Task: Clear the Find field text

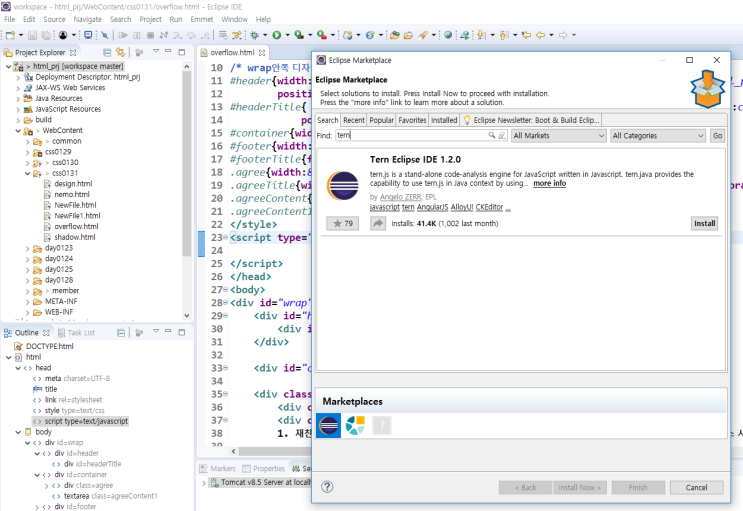Action: (502, 135)
